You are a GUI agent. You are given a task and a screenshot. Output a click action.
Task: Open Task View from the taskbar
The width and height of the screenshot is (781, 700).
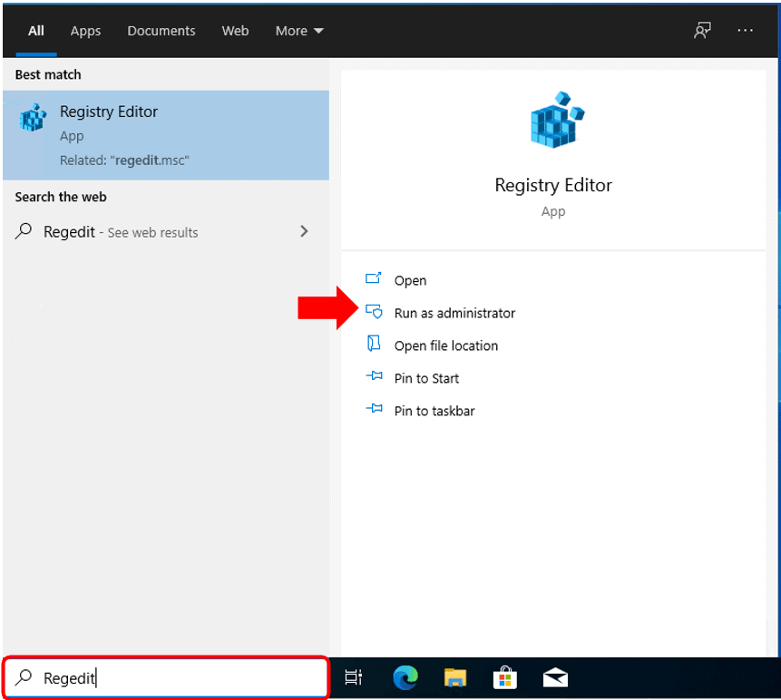tap(354, 677)
